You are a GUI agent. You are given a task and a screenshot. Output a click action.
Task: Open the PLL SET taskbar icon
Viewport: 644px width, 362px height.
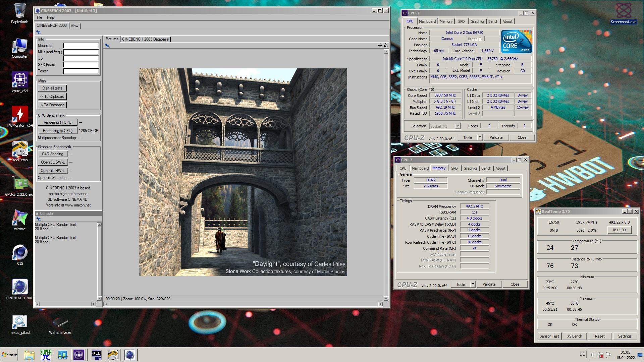96,355
